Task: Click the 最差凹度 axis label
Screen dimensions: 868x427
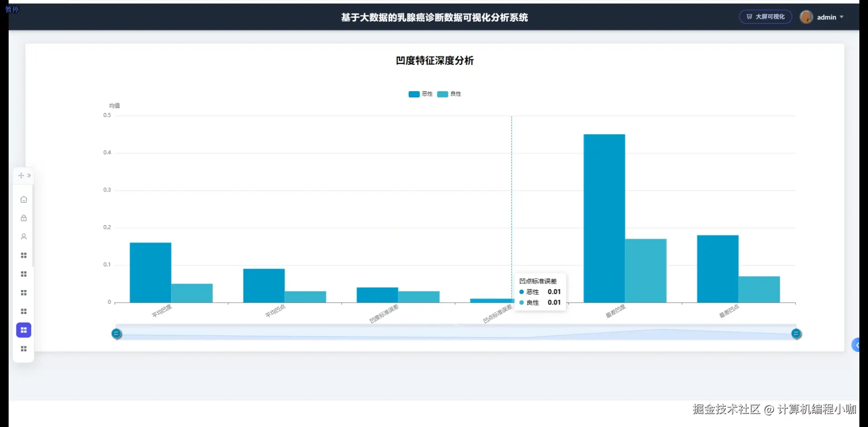Action: click(616, 311)
